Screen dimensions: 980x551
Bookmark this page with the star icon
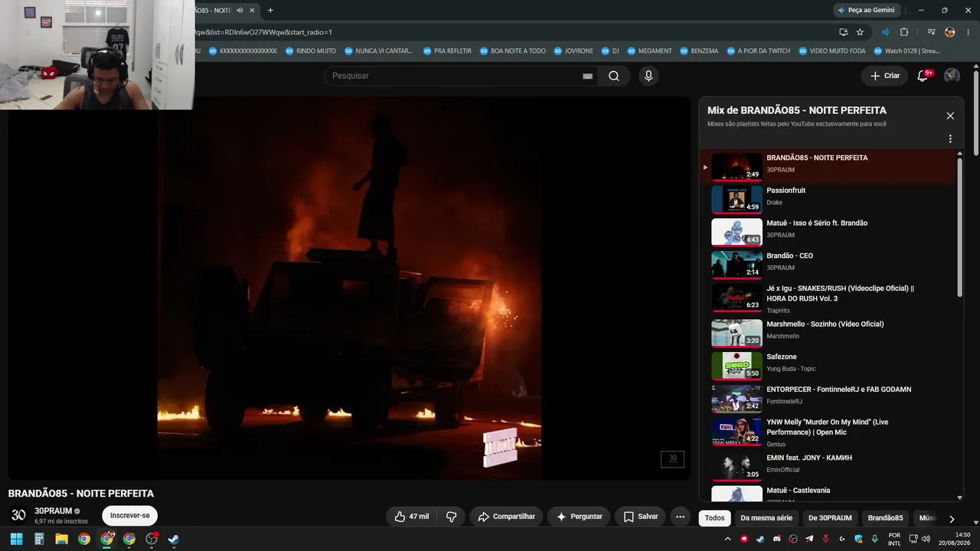[860, 32]
